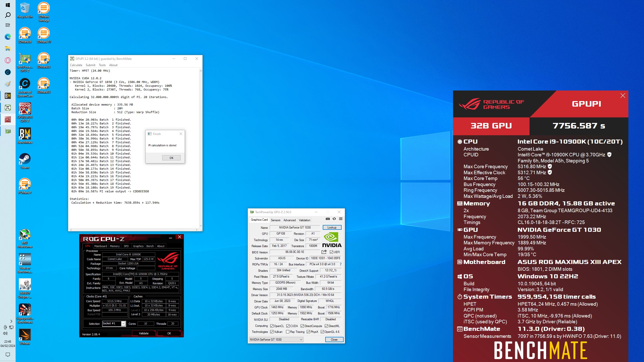Open the Recycle Bin desktop icon
The width and height of the screenshot is (644, 362).
[25, 11]
